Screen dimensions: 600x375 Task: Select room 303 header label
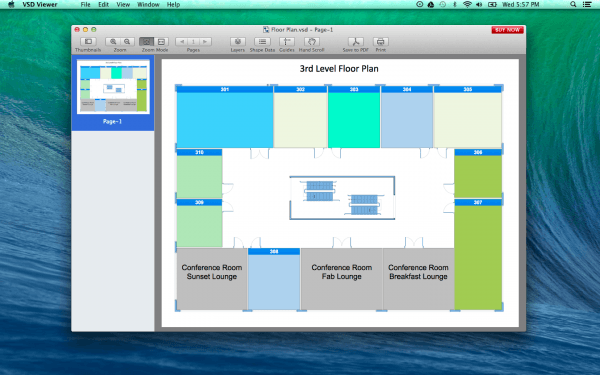point(354,89)
